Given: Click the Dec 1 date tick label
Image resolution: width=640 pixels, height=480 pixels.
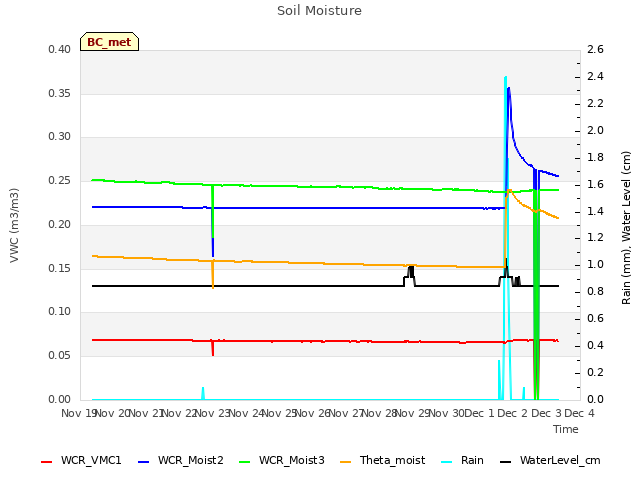Looking at the screenshot, I should pos(480,413).
